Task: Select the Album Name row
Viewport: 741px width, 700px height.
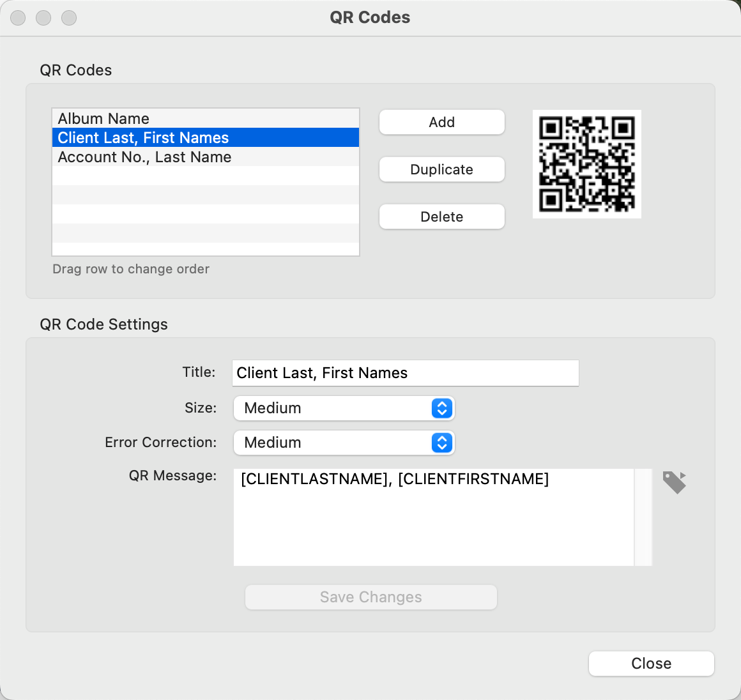Action: point(205,119)
